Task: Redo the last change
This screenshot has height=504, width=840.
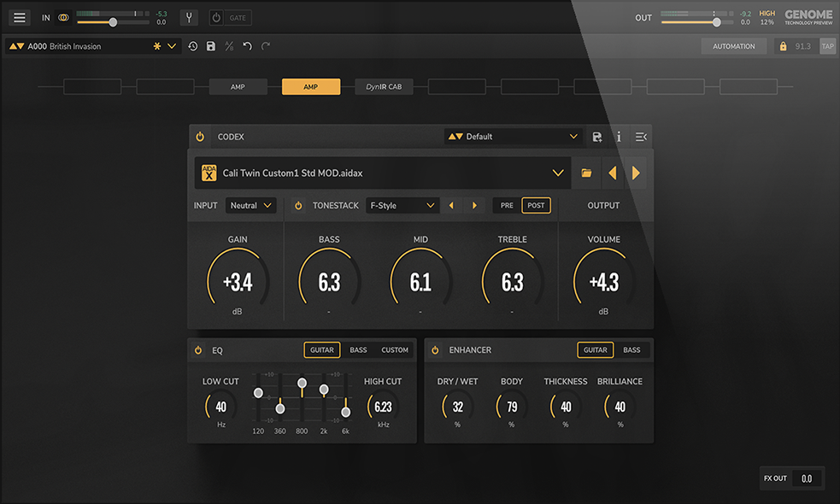Action: pos(266,47)
